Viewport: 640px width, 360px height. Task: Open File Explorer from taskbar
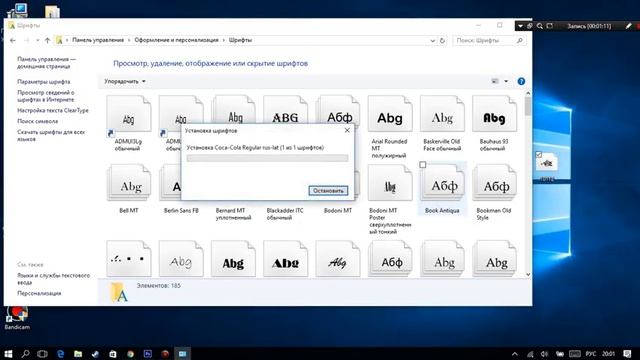[78, 353]
